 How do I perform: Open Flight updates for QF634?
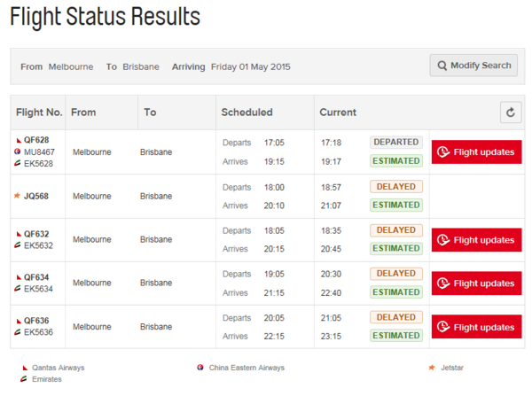[476, 283]
